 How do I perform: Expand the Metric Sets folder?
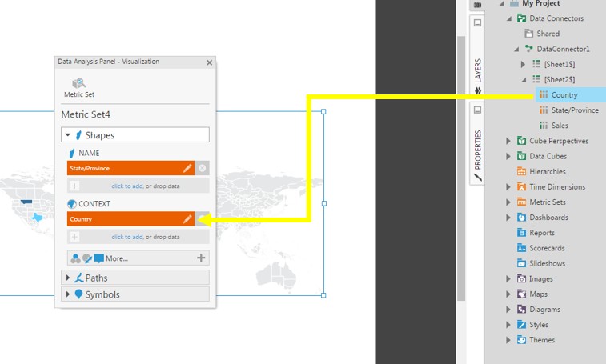tap(508, 202)
